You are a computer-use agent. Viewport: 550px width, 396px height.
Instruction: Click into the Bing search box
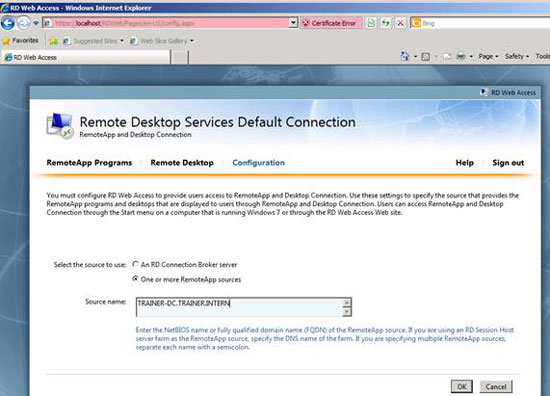[486, 23]
